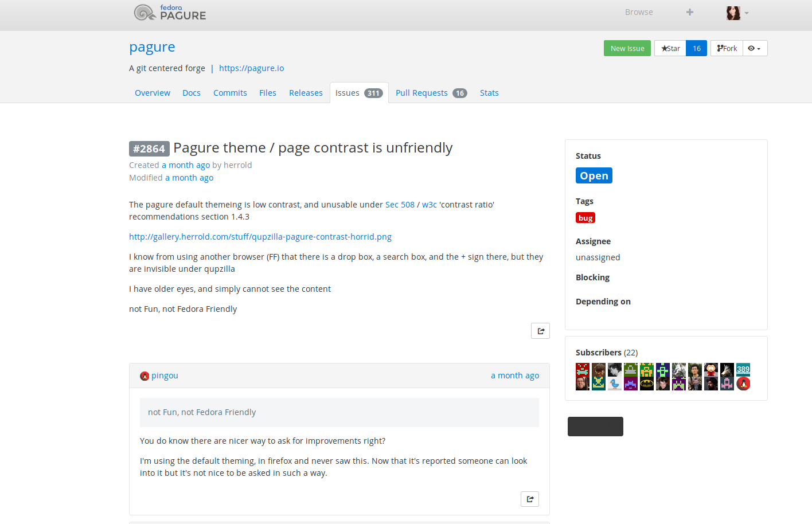This screenshot has width=812, height=524.
Task: Click the purple and green pixel subscriber avatar
Action: pyautogui.click(x=679, y=384)
